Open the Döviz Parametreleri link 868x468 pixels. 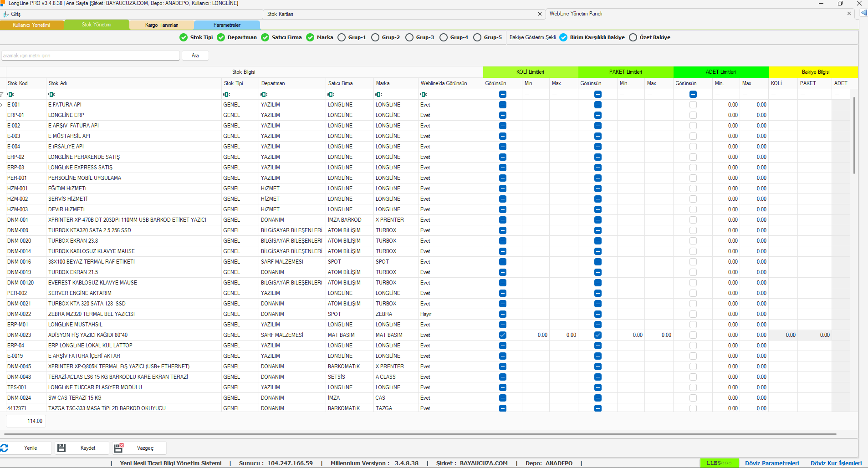click(x=772, y=463)
